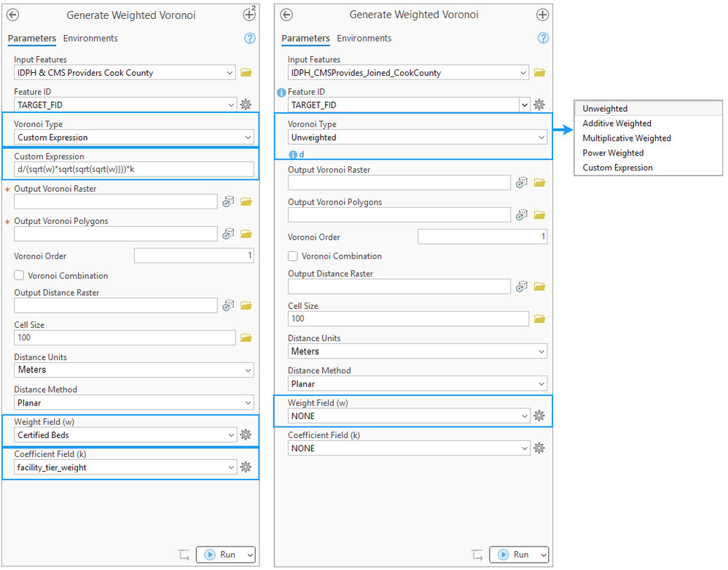The image size is (728, 570).
Task: Click database icon for Output Distance Raster left pane
Action: coord(228,305)
